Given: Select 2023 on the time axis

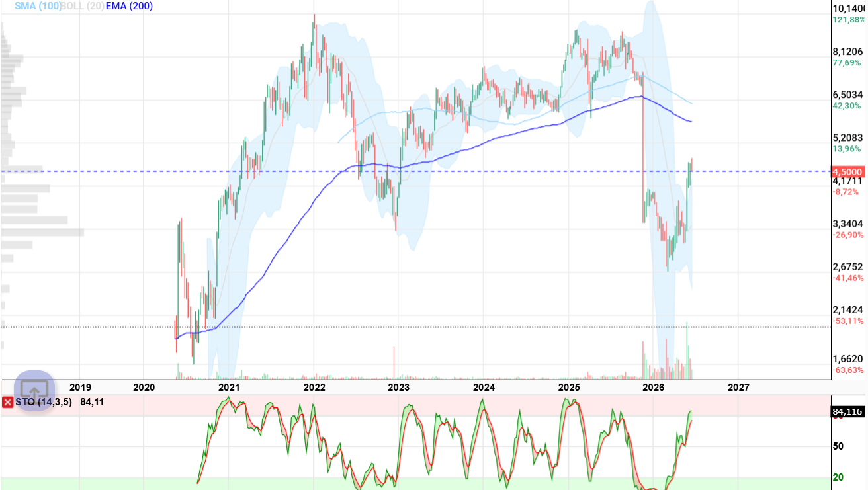Looking at the screenshot, I should [399, 387].
